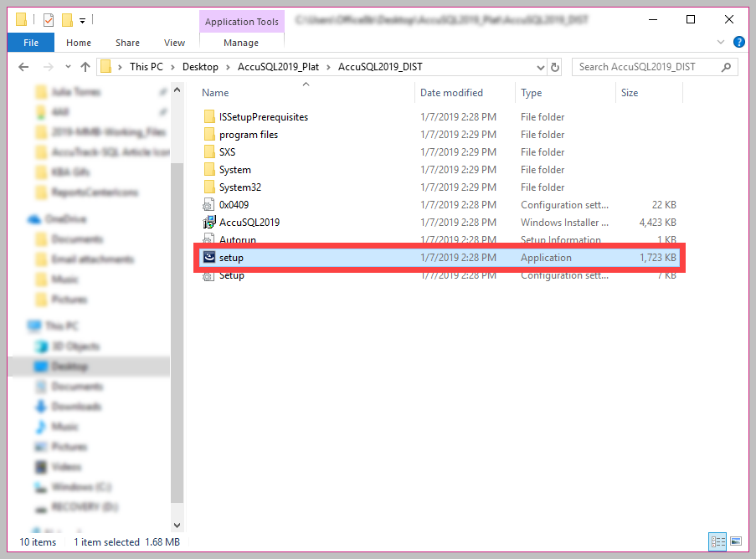
Task: Click the program files folder name
Action: [x=249, y=135]
